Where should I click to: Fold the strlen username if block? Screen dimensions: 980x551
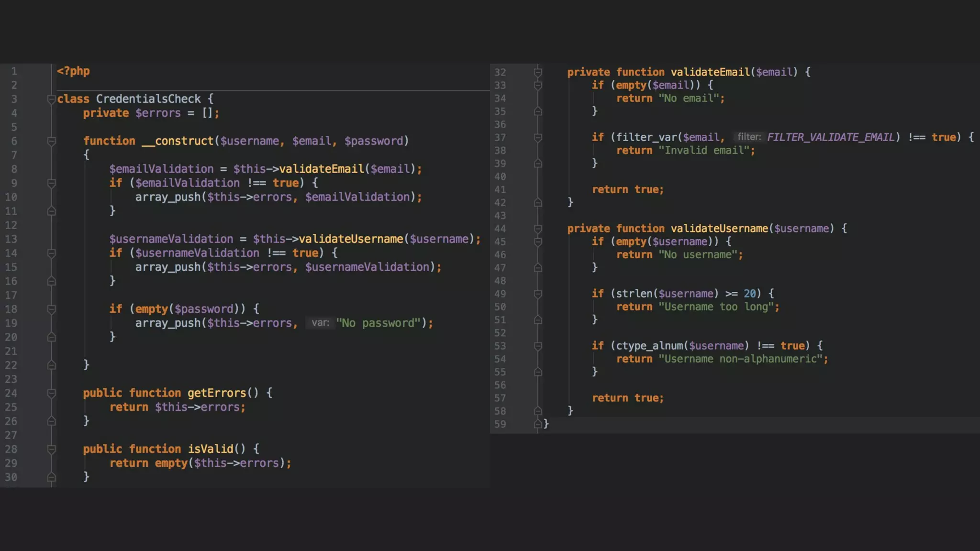click(538, 294)
